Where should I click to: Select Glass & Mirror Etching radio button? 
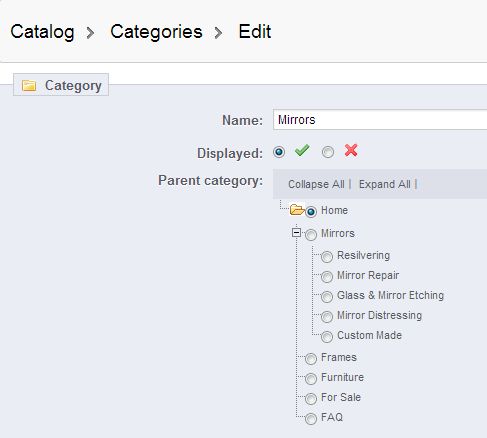tap(327, 297)
